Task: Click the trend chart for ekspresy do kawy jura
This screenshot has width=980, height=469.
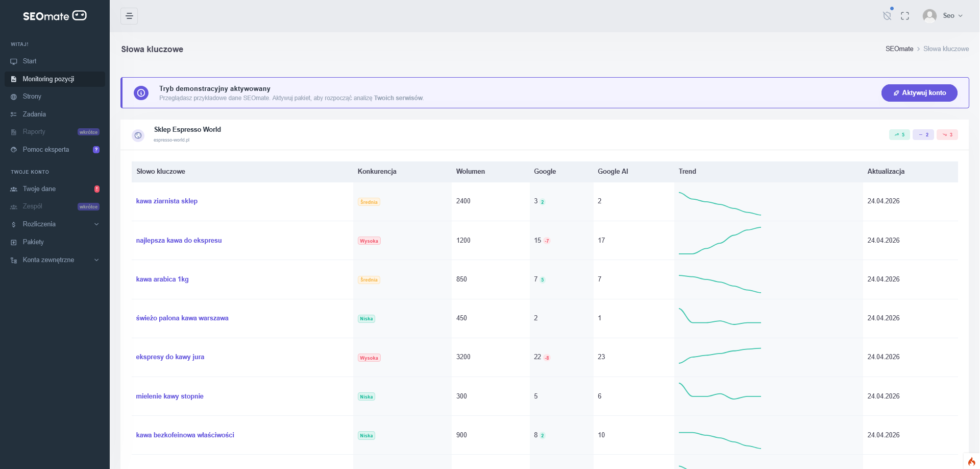Action: (720, 356)
